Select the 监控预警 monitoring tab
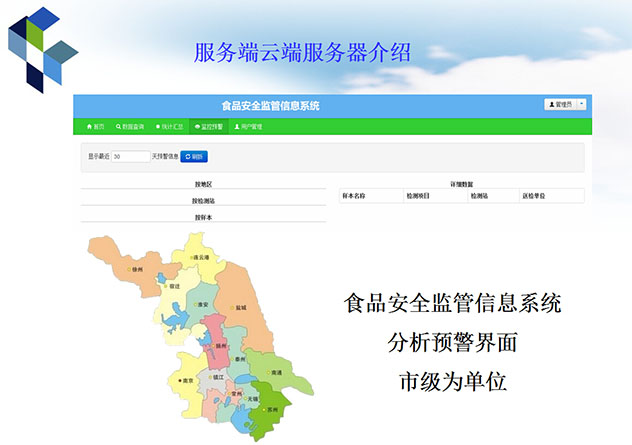The height and width of the screenshot is (445, 632). [209, 127]
